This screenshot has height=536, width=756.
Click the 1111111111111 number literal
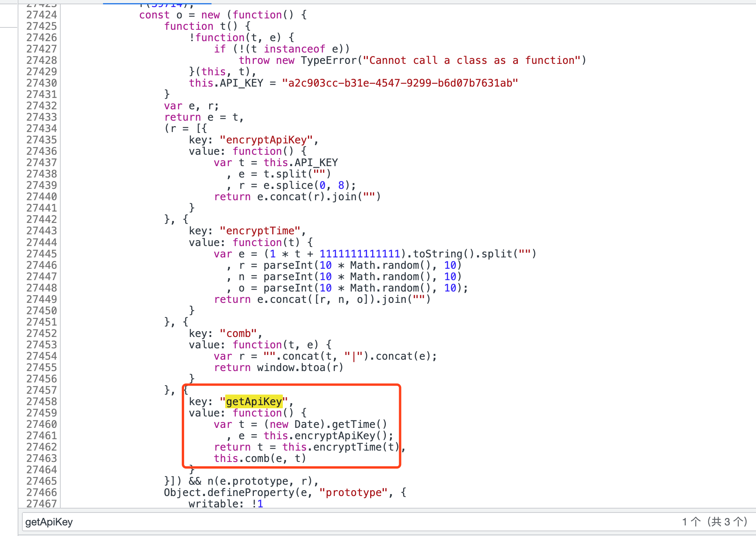[360, 254]
